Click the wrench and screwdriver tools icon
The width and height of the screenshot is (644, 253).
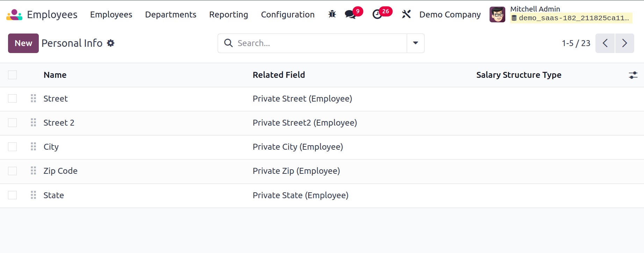point(406,14)
